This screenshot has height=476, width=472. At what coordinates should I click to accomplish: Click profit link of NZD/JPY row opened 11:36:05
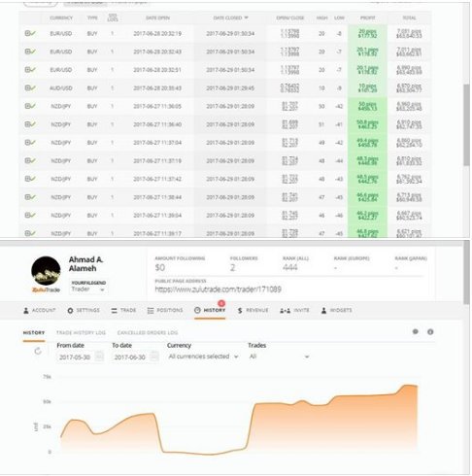coord(367,106)
